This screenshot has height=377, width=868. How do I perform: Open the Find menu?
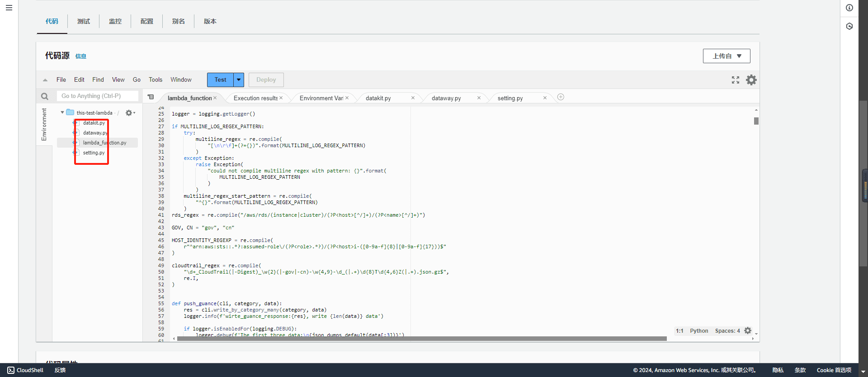click(x=98, y=80)
